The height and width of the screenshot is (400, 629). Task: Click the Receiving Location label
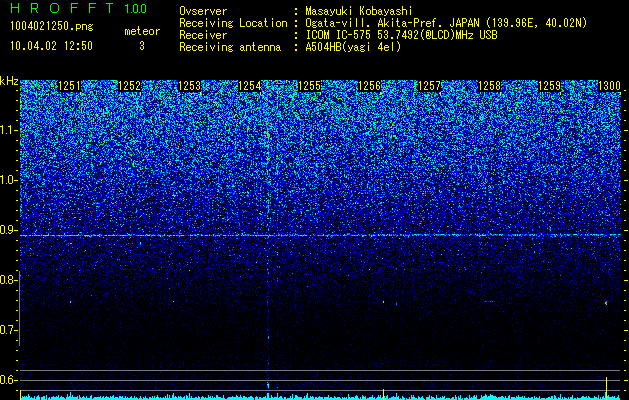tap(233, 23)
